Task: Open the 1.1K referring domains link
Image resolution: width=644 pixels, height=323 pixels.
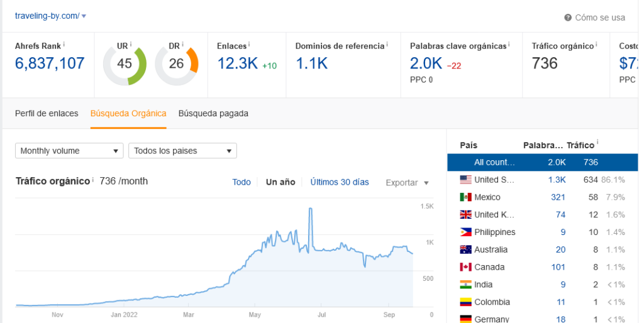Action: (x=311, y=63)
